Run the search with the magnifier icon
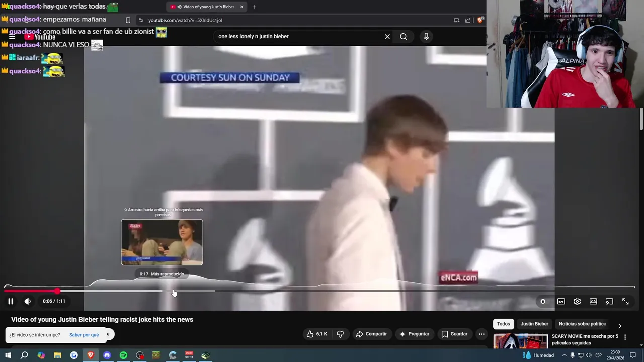 point(404,36)
